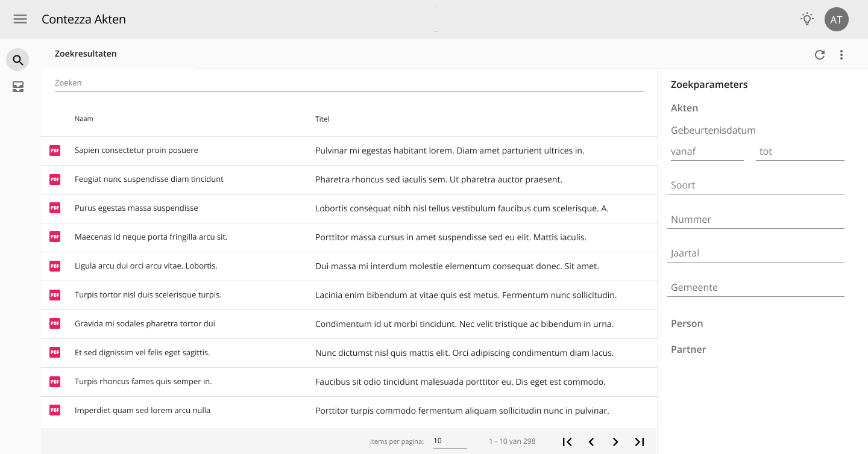Click title 'Lobortis consequat nibh nisl tellus...'
Viewport: 868px width, 454px height.
[462, 208]
